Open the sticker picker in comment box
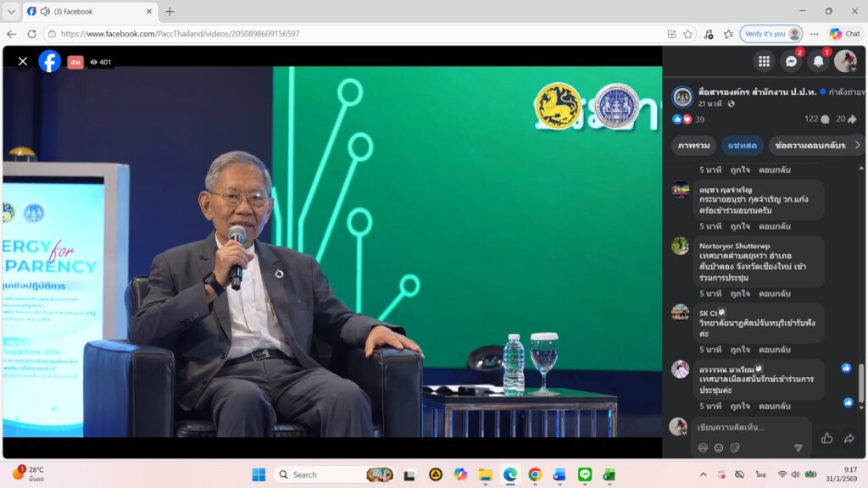 735,447
